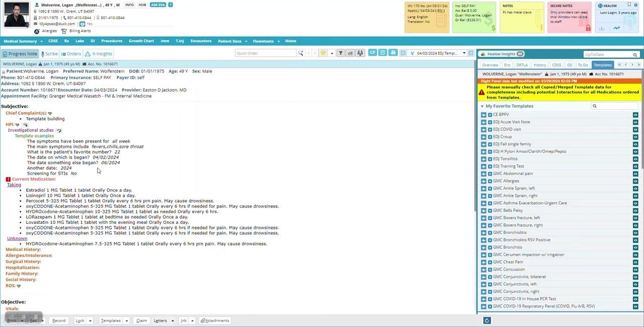This screenshot has width=644, height=327.
Task: Expand the Chief Complaint(s) dropdown arrow
Action: pyautogui.click(x=50, y=113)
